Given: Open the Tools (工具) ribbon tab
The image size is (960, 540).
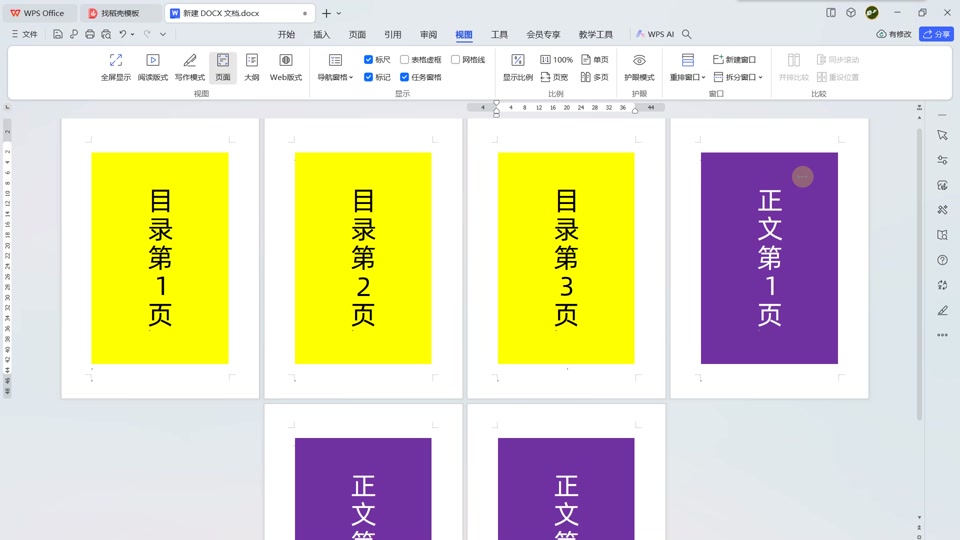Looking at the screenshot, I should tap(499, 34).
